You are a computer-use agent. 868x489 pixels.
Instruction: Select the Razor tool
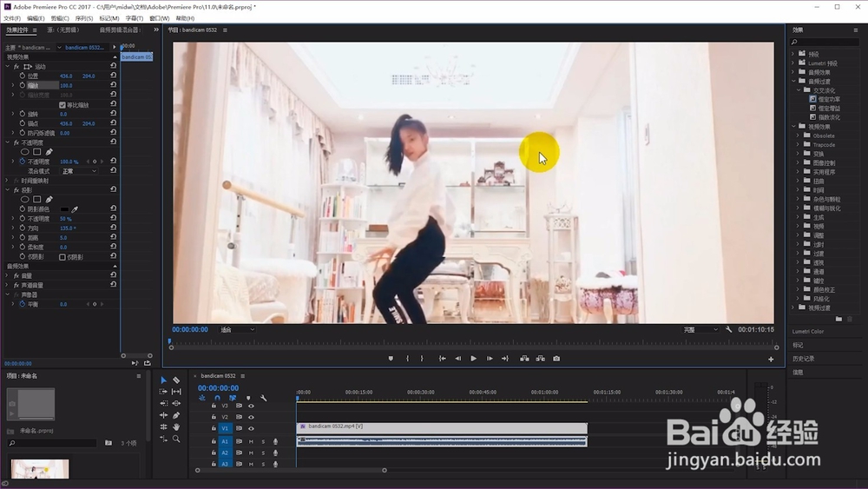[x=176, y=380]
